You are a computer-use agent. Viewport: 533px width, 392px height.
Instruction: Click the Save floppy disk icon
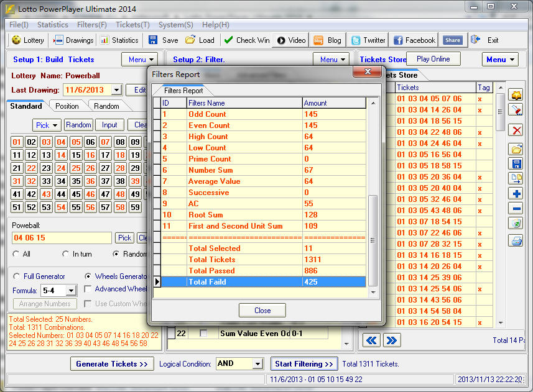click(x=153, y=40)
